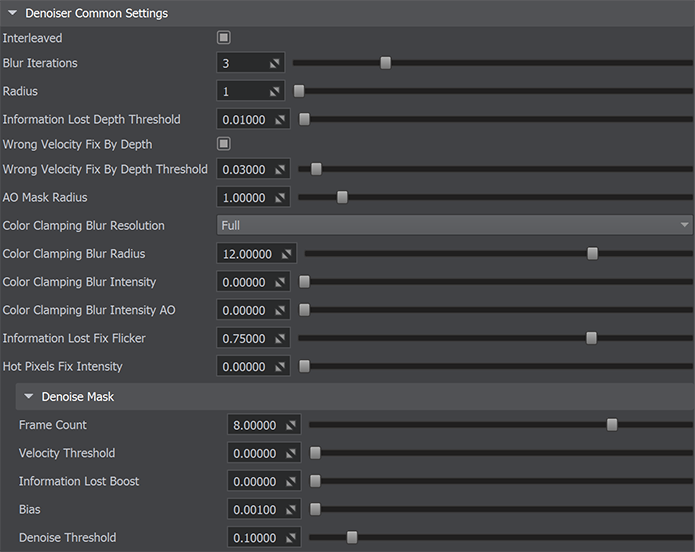
Task: Click Color Clamping Blur Intensity value field
Action: tap(253, 282)
